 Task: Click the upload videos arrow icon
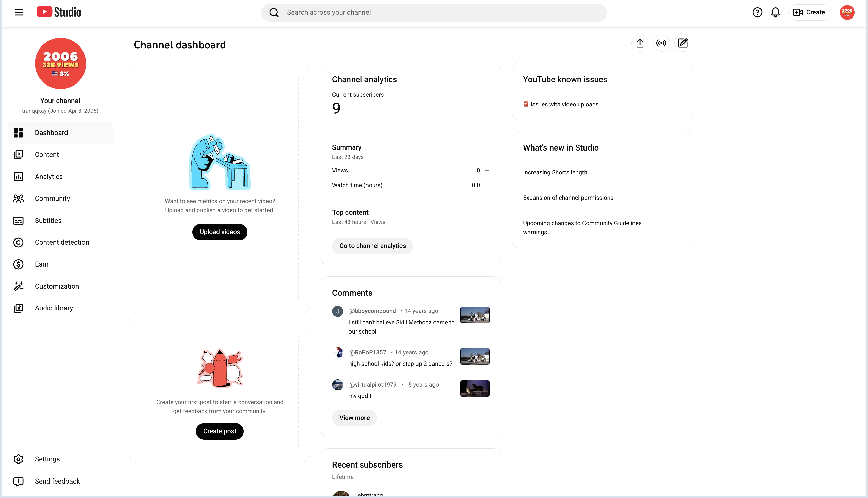[640, 43]
